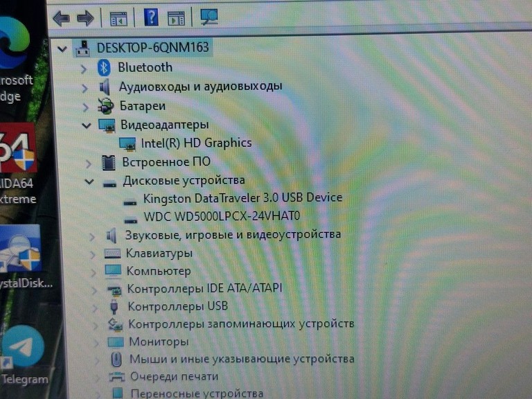Expand Звуковые, игровые и видеоустройства category
The height and width of the screenshot is (399, 532).
91,236
